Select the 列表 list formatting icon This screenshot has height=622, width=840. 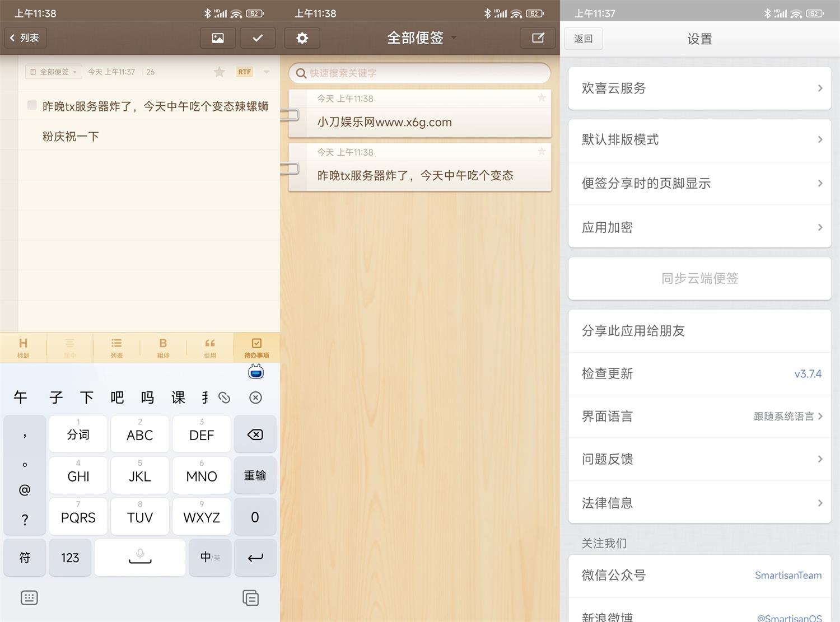click(116, 347)
